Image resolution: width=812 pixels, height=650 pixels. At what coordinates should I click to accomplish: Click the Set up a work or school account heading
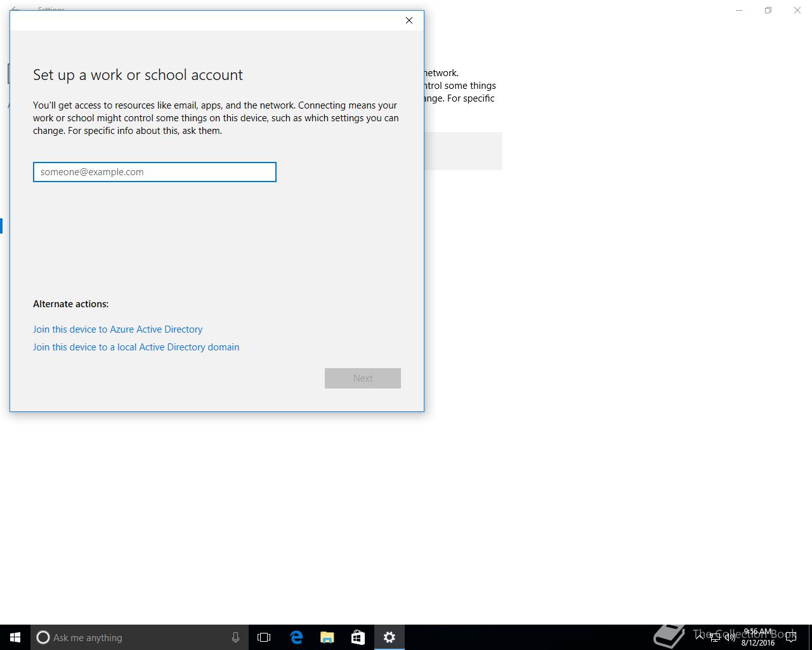pos(138,75)
